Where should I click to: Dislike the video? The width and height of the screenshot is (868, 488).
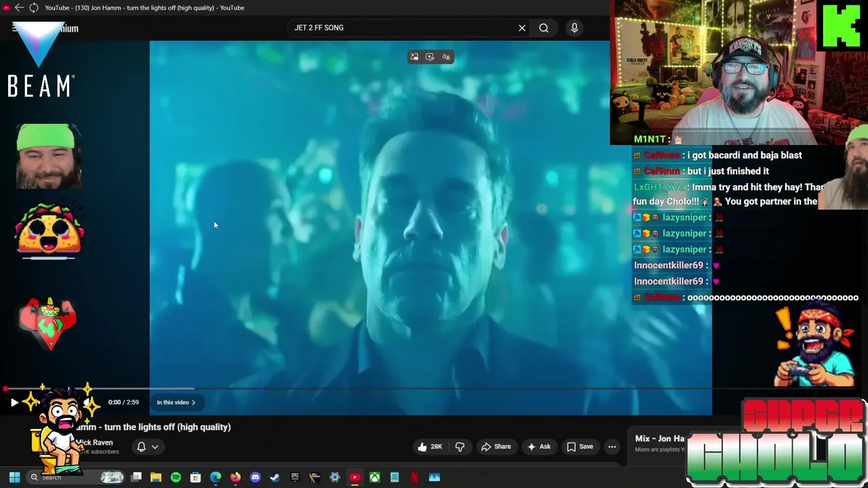tap(460, 447)
